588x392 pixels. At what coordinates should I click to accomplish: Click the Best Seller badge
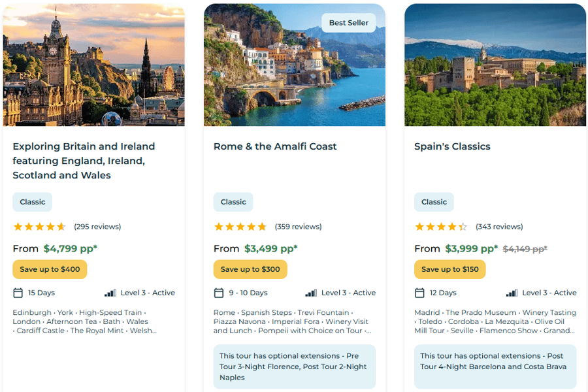pos(348,23)
